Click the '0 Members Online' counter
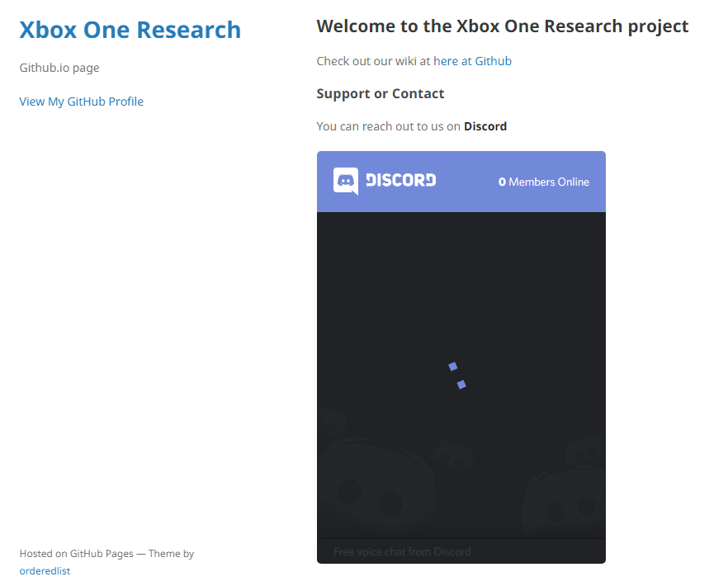 544,182
